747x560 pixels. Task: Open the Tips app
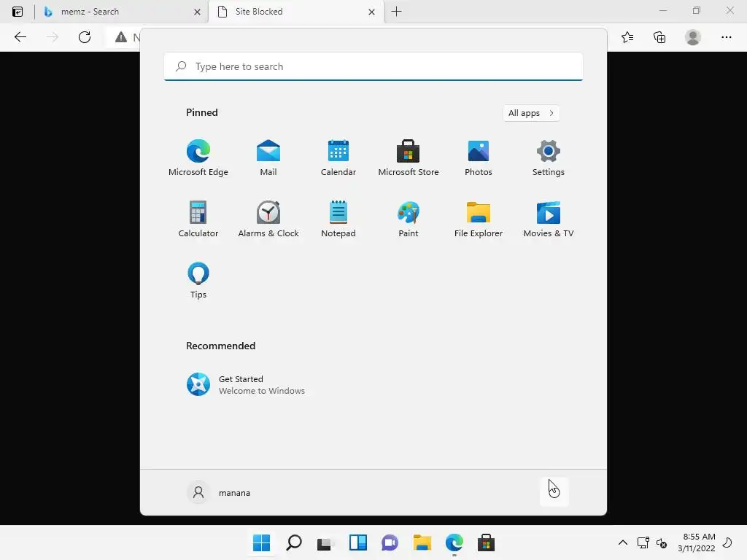tap(198, 281)
